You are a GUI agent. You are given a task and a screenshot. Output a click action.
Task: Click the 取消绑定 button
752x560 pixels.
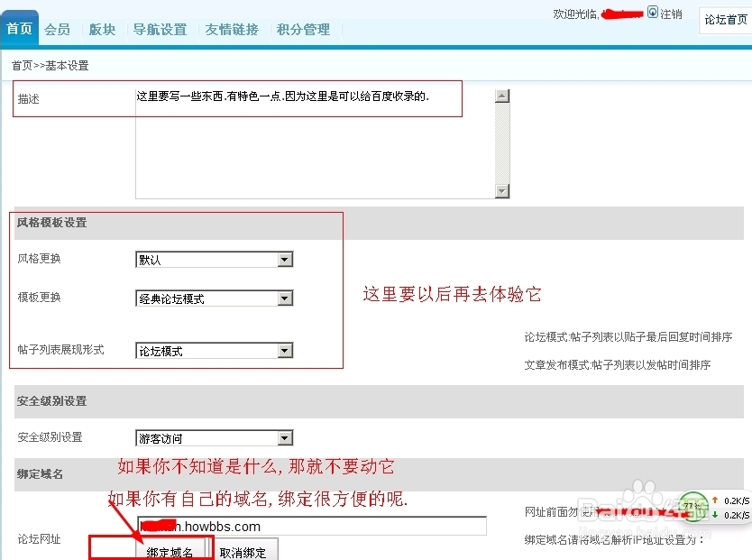245,551
